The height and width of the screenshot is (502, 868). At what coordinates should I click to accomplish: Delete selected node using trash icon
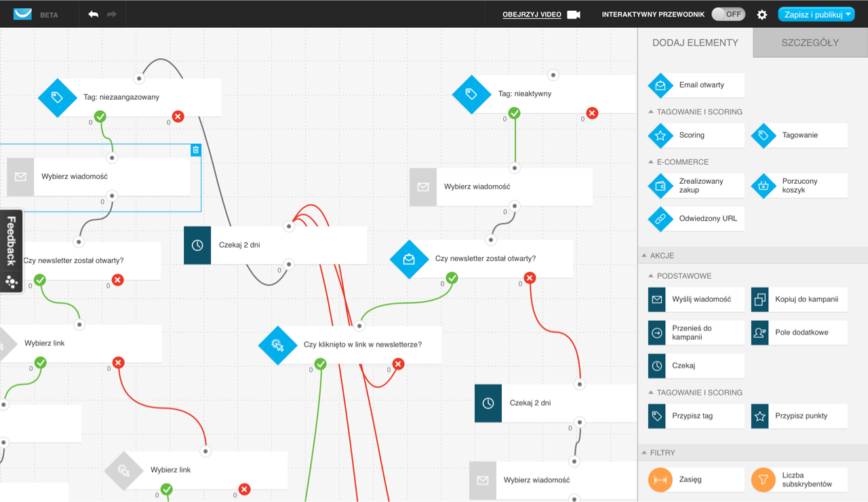click(x=195, y=150)
